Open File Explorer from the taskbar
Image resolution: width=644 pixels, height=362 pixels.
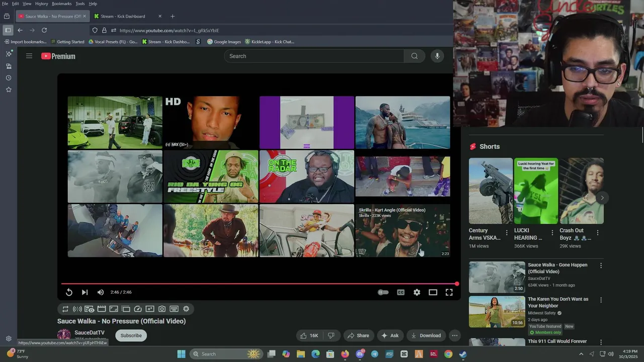[301, 354]
